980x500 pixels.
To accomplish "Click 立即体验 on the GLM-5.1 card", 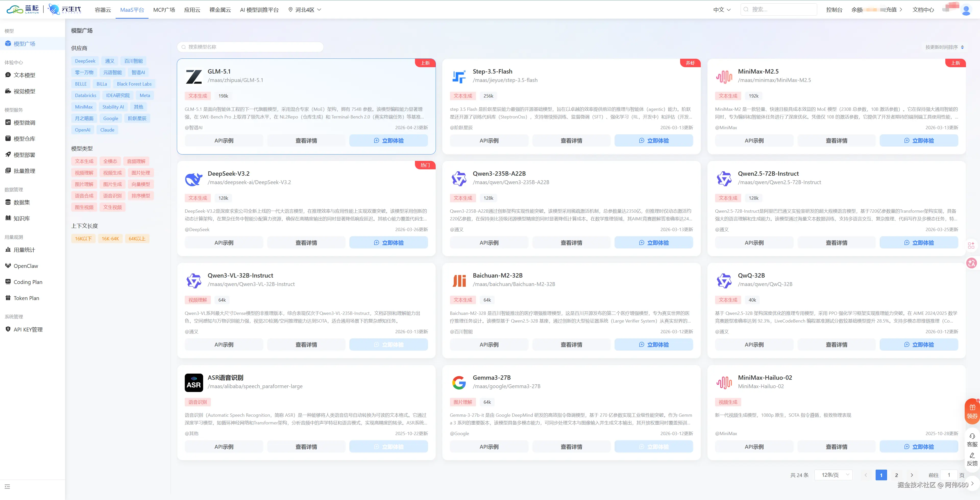I will click(x=388, y=140).
